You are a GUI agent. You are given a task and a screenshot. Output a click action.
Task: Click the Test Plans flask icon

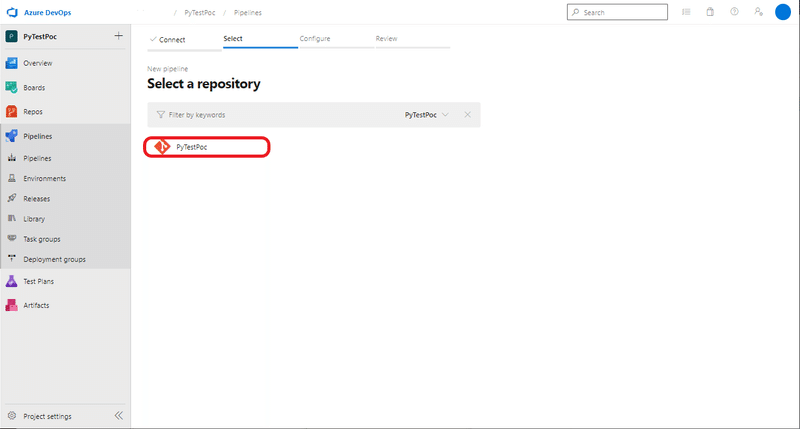point(11,281)
